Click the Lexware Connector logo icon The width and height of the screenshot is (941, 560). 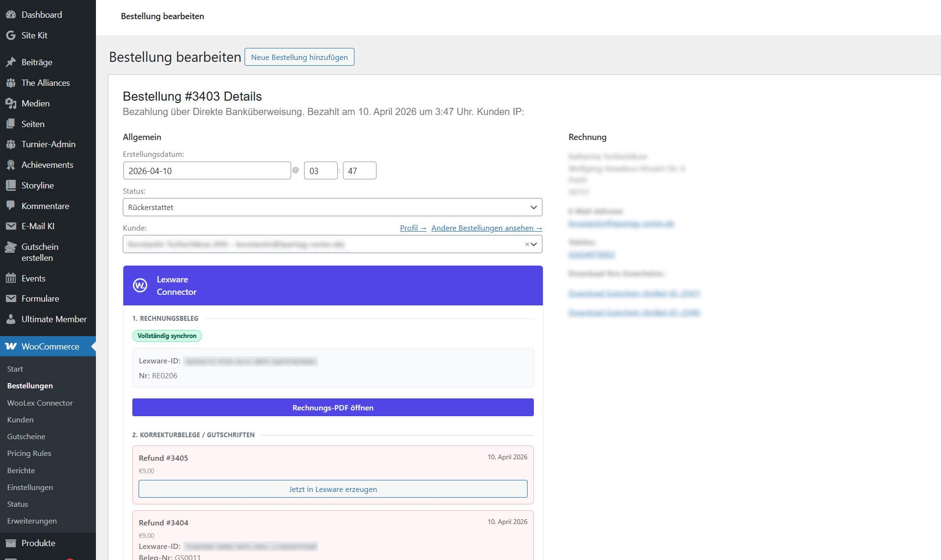(x=140, y=286)
